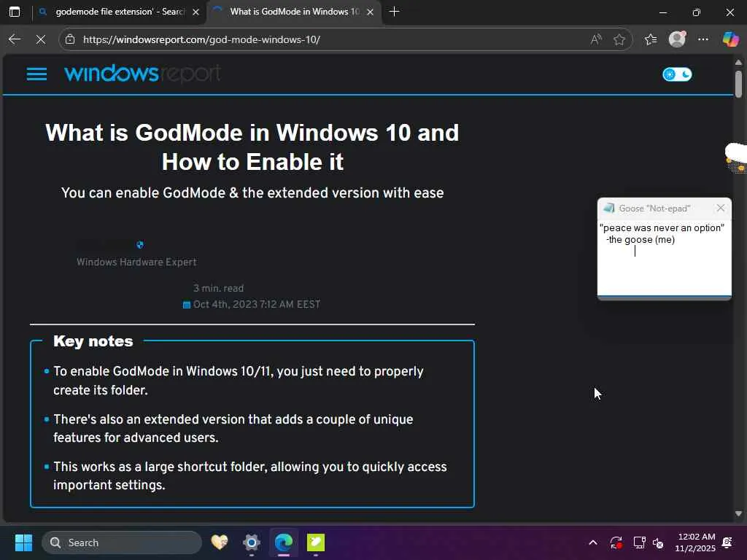Open the notification center bell icon

pos(727,542)
